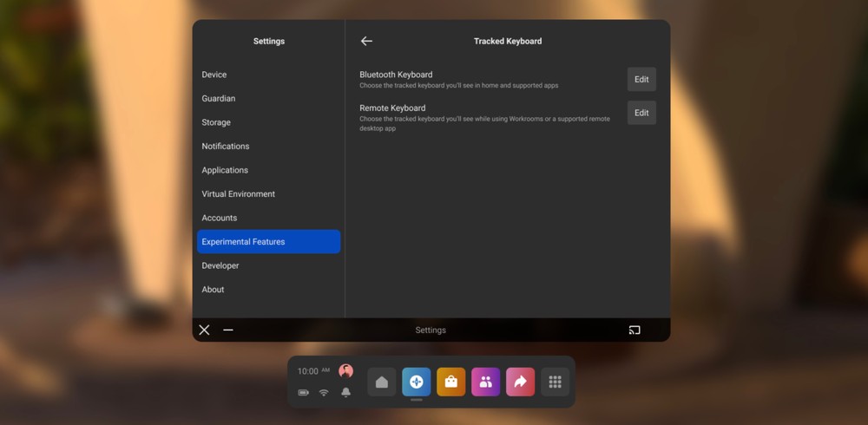This screenshot has width=868, height=425.
Task: Select Device in the Settings sidebar
Action: tap(268, 75)
